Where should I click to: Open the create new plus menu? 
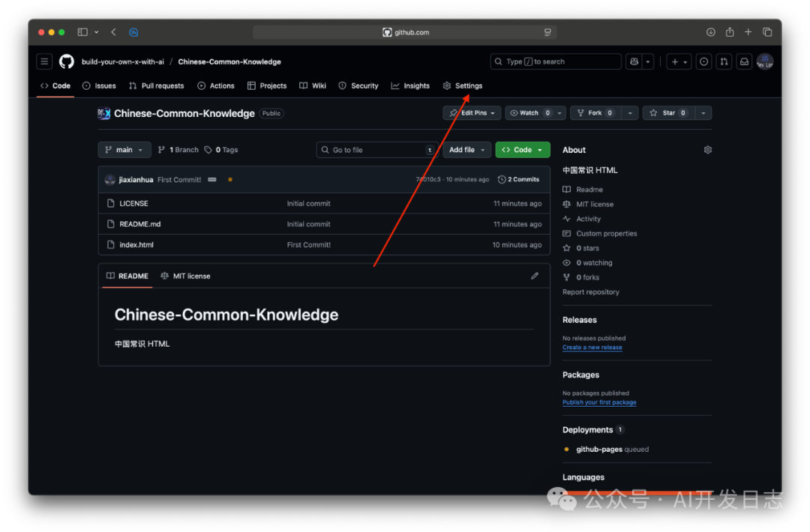pyautogui.click(x=679, y=61)
